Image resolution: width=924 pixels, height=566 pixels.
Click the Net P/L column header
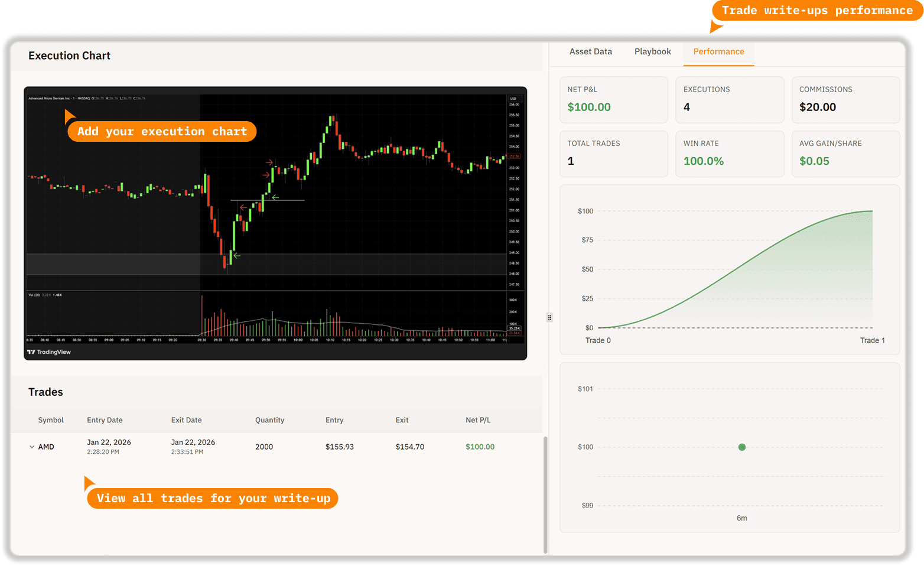pyautogui.click(x=478, y=420)
